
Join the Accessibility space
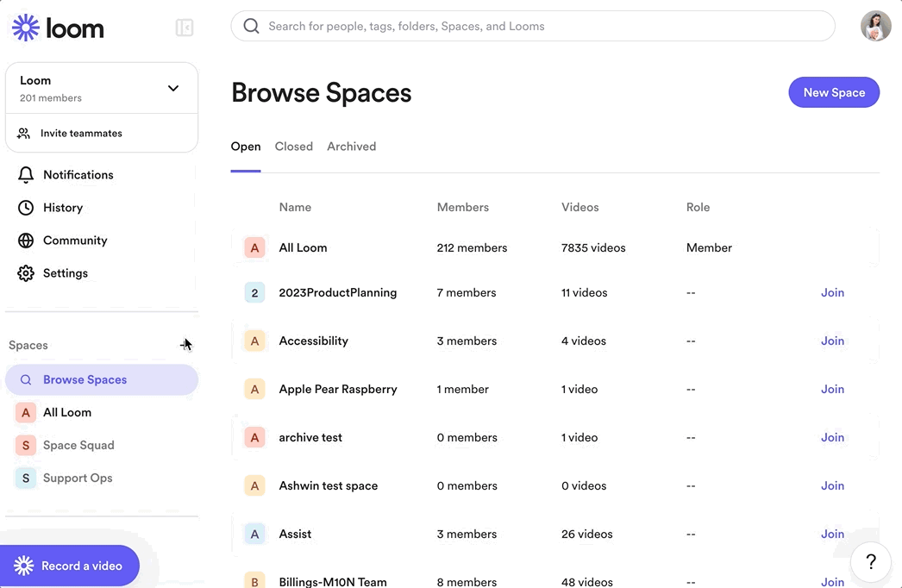point(831,341)
